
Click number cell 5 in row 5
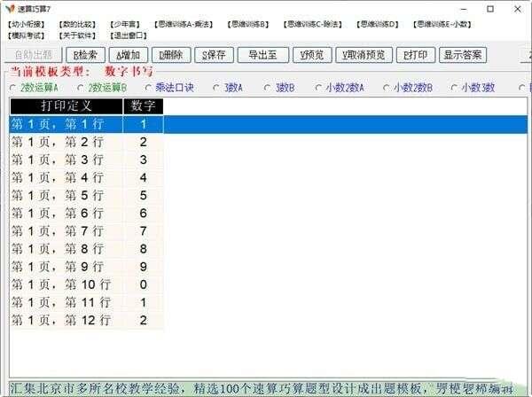click(143, 195)
